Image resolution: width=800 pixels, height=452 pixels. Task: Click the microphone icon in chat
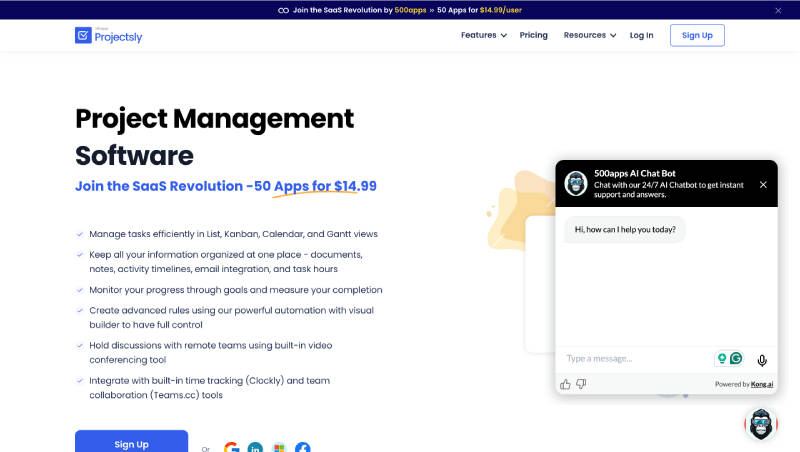point(762,360)
